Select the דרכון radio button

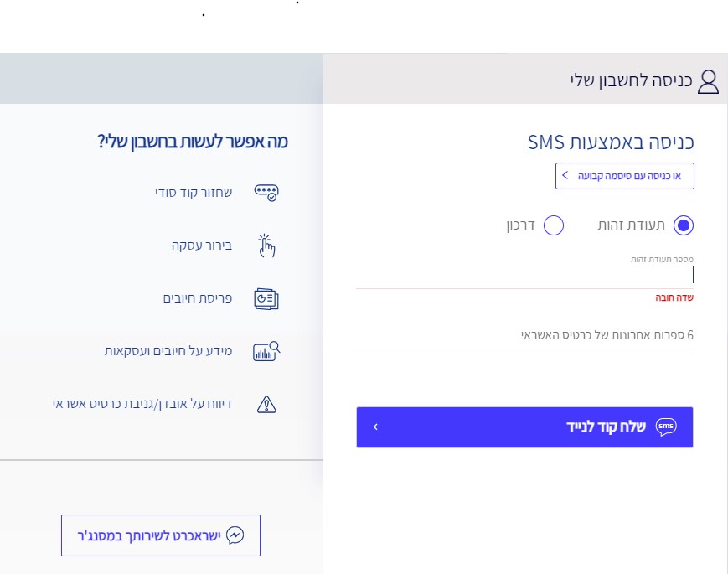554,225
